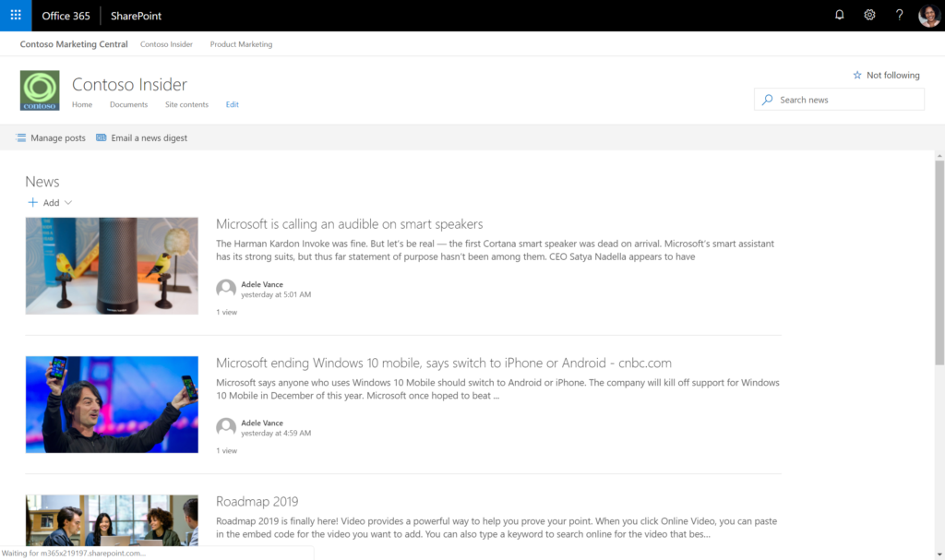945x560 pixels.
Task: Click the scrollbar down arrow
Action: (939, 554)
